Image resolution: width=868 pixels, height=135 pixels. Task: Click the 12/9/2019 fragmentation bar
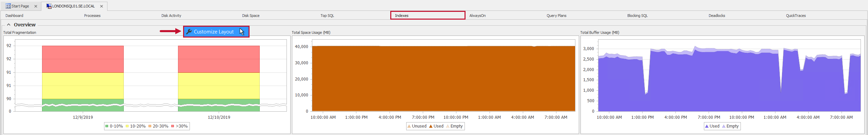click(83, 78)
